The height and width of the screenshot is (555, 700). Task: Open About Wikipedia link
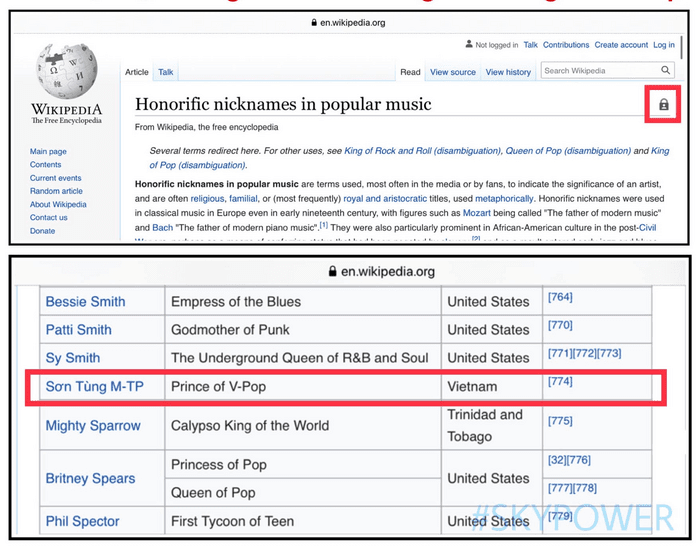pyautogui.click(x=58, y=204)
